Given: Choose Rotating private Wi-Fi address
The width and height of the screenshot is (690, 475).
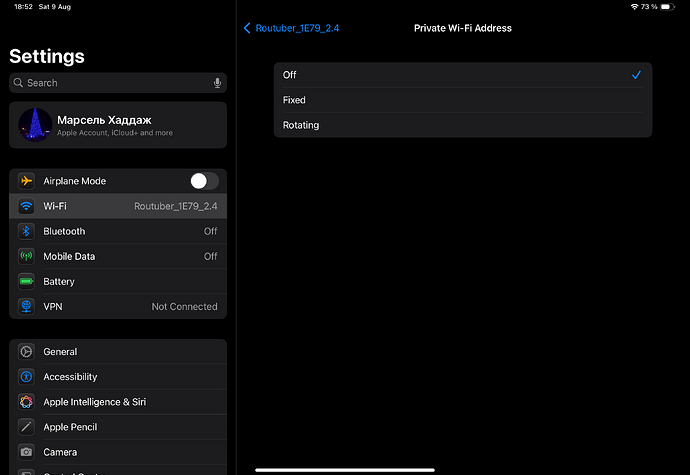Looking at the screenshot, I should (x=462, y=125).
